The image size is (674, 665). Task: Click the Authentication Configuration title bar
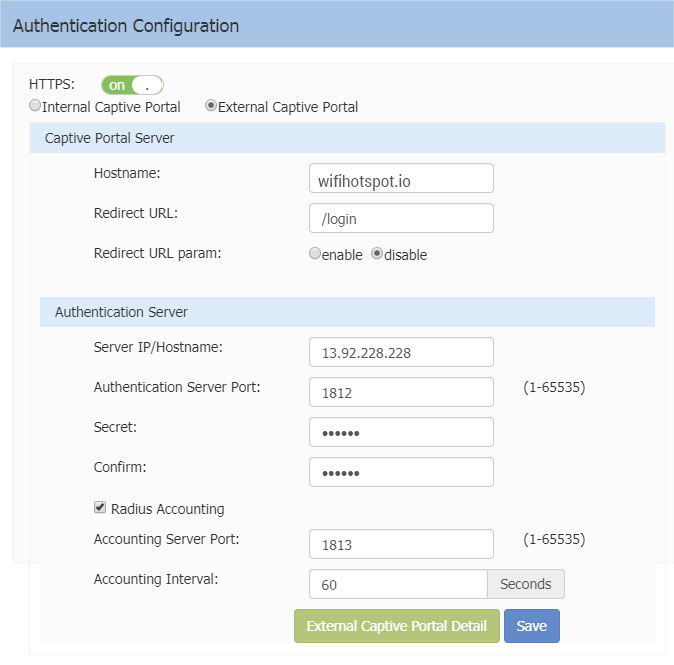(x=337, y=25)
